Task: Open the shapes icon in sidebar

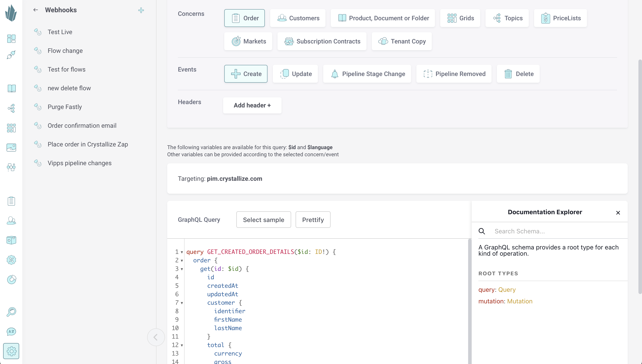Action: point(11,167)
